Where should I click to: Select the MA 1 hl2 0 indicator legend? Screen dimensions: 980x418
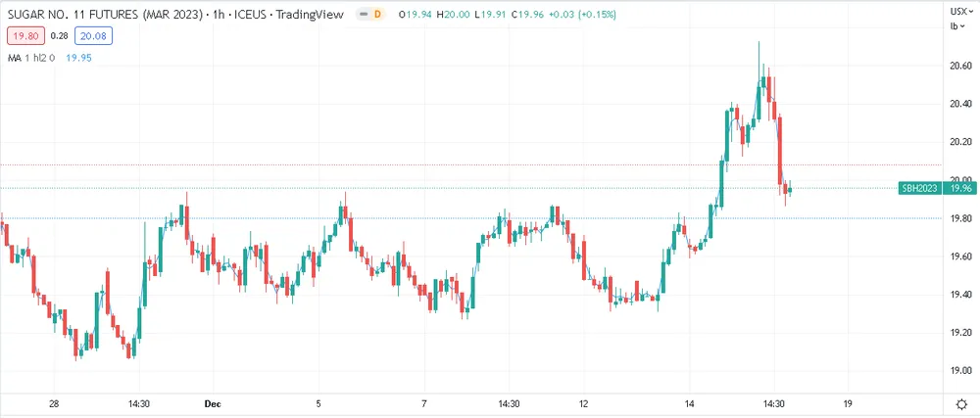coord(29,58)
